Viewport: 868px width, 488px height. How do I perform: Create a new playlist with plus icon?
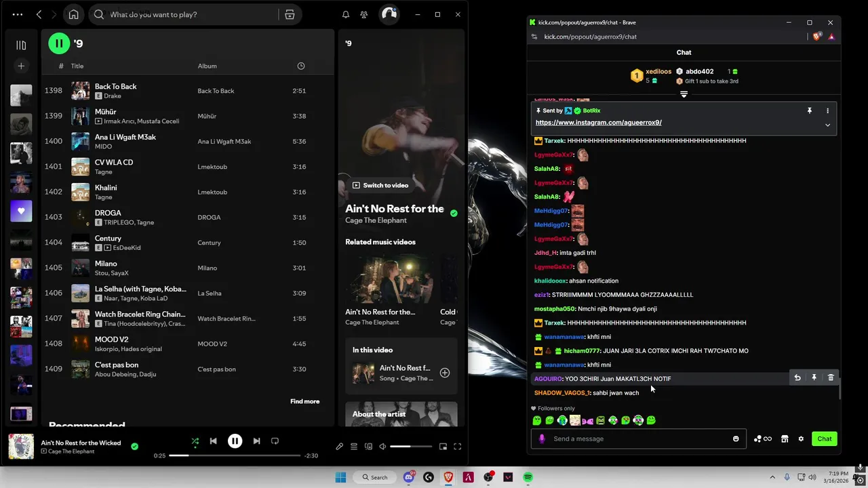pyautogui.click(x=21, y=66)
